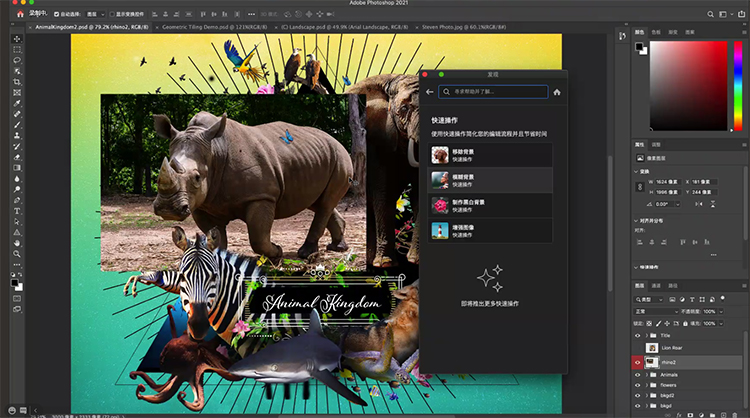Select the Pen tool

[x=17, y=200]
